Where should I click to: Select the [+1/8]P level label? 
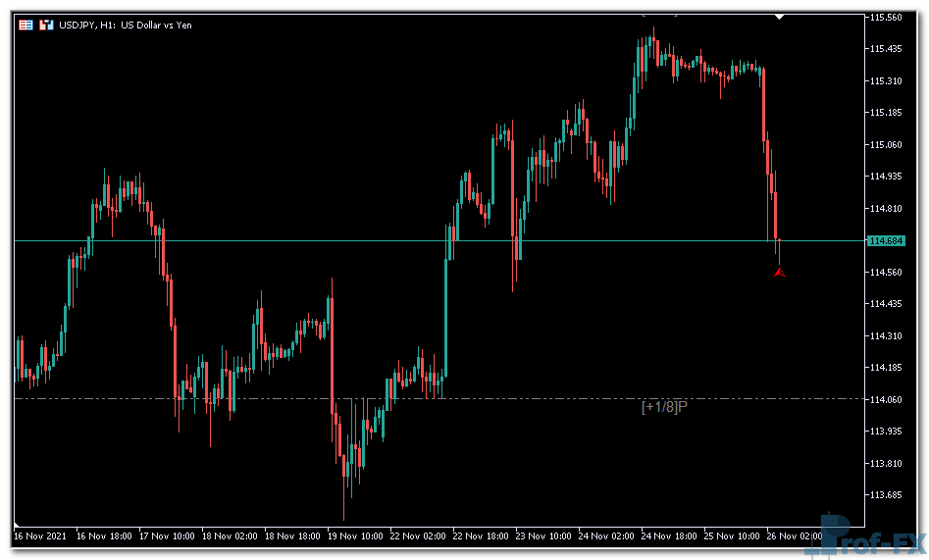pos(664,406)
